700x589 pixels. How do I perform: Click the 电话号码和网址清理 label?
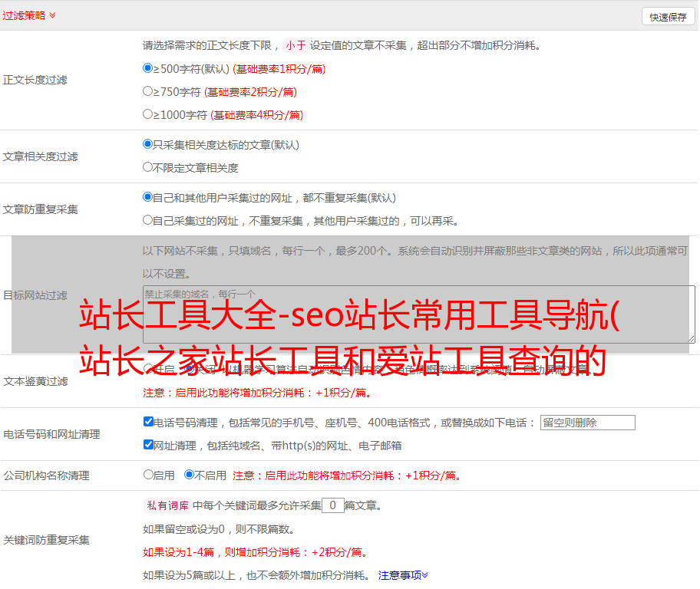51,434
